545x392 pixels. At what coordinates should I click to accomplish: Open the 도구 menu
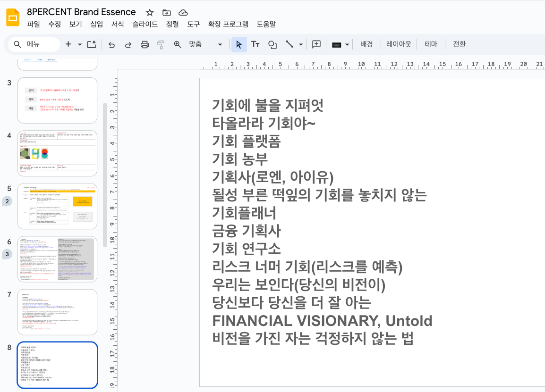tap(194, 24)
